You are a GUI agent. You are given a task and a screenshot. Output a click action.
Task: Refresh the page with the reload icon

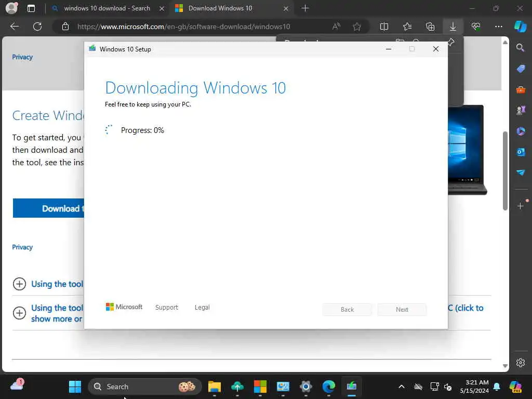point(37,26)
